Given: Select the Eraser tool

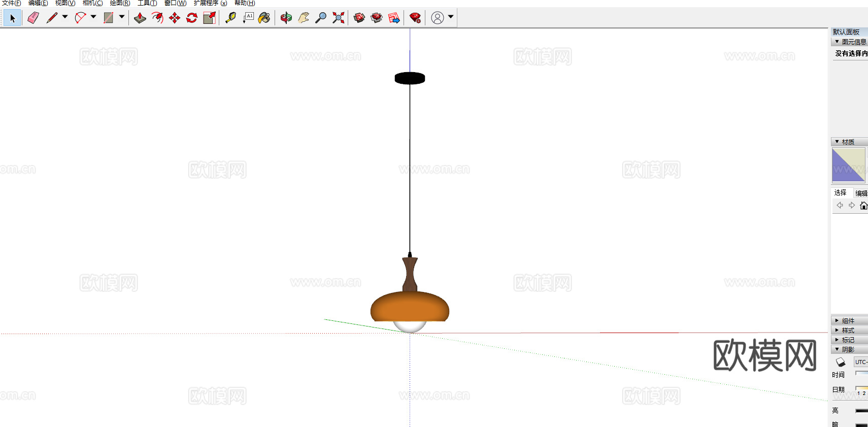Looking at the screenshot, I should 34,18.
